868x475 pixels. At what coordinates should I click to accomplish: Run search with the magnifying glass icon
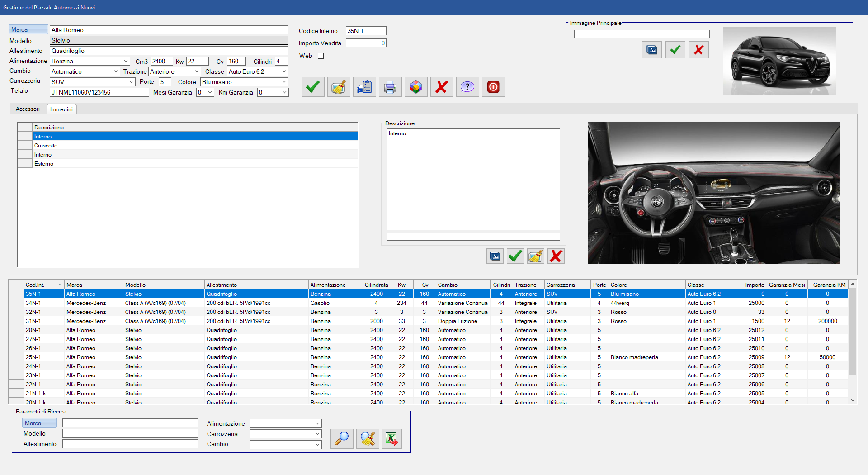[x=342, y=438]
